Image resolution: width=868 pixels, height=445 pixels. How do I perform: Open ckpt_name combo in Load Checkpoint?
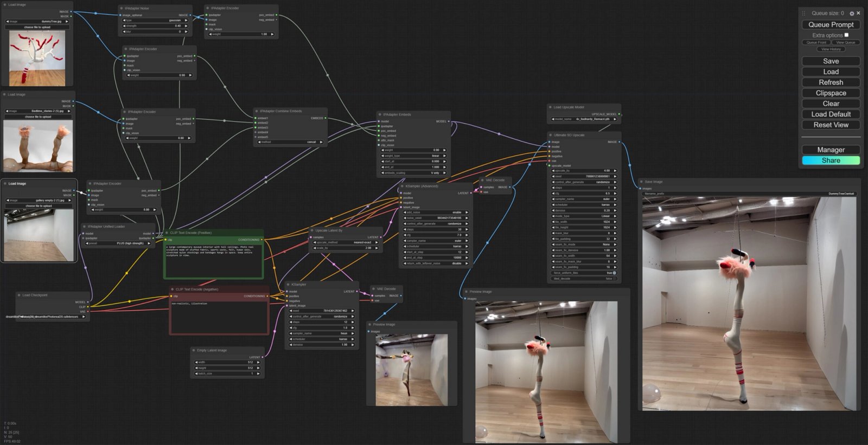(52, 317)
